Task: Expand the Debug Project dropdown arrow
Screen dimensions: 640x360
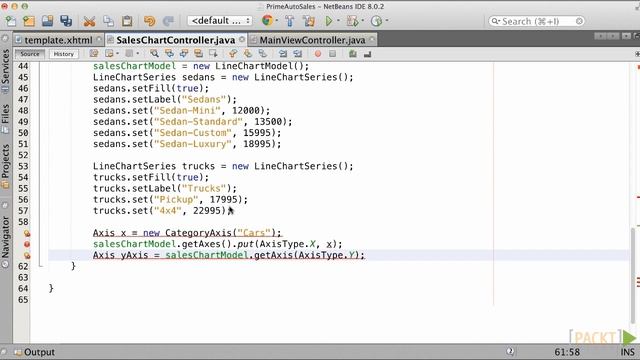Action: point(362,20)
